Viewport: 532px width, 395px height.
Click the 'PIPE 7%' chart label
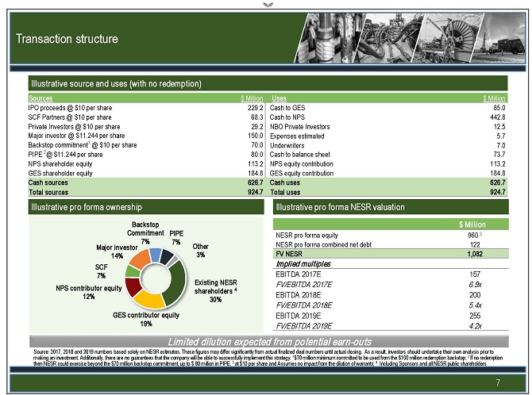coord(176,238)
